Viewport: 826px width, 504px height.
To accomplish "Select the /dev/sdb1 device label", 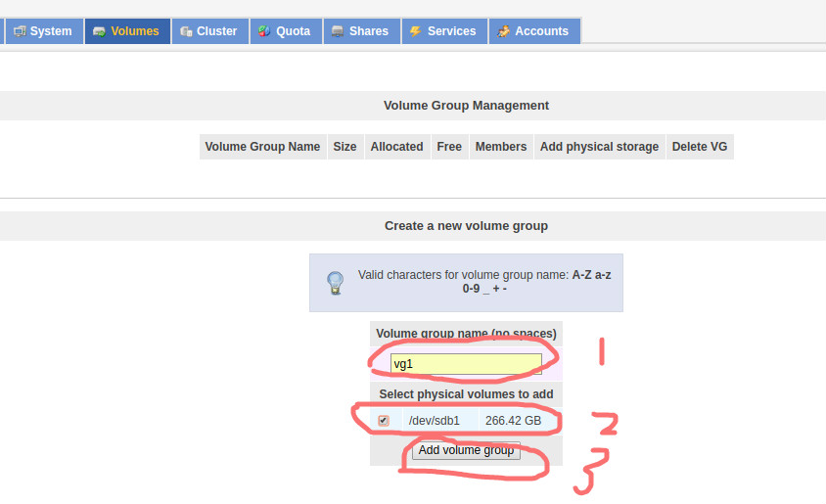I will coord(435,421).
